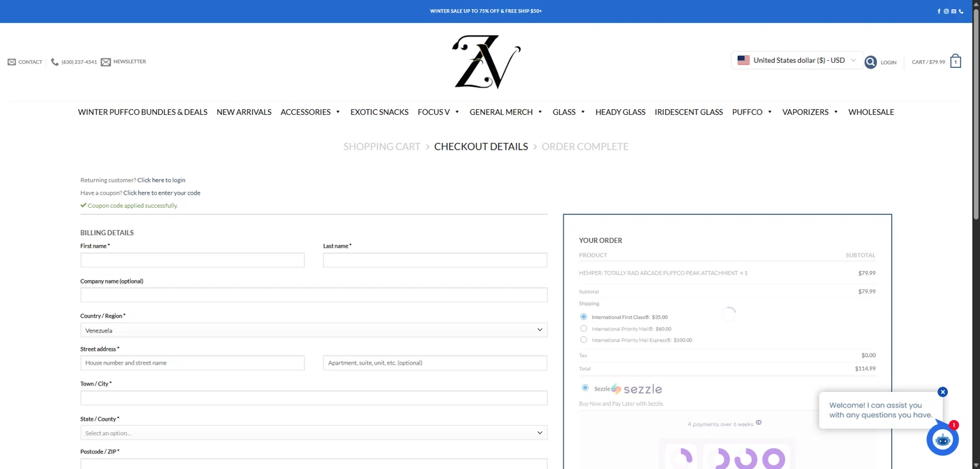Viewport: 980px width, 469px height.
Task: Close the chat welcome bubble
Action: (943, 392)
